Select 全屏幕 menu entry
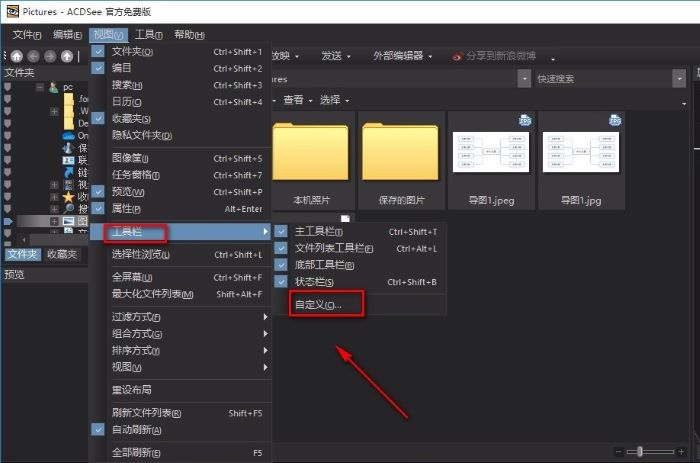The height and width of the screenshot is (463, 700). 181,277
